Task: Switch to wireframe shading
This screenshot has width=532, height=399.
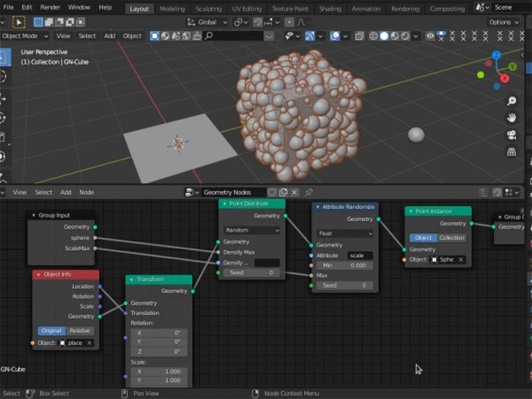Action: coord(374,36)
